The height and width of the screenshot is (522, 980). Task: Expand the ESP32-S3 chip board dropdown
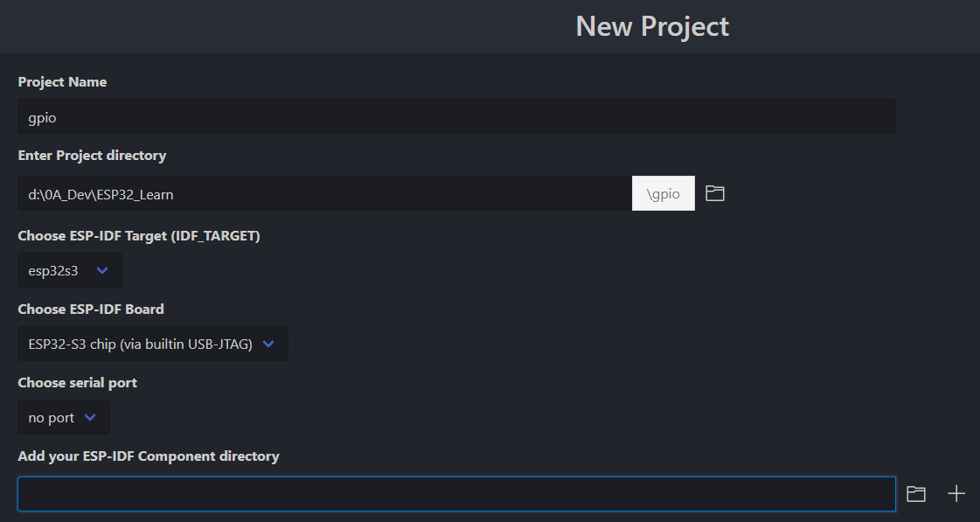152,345
